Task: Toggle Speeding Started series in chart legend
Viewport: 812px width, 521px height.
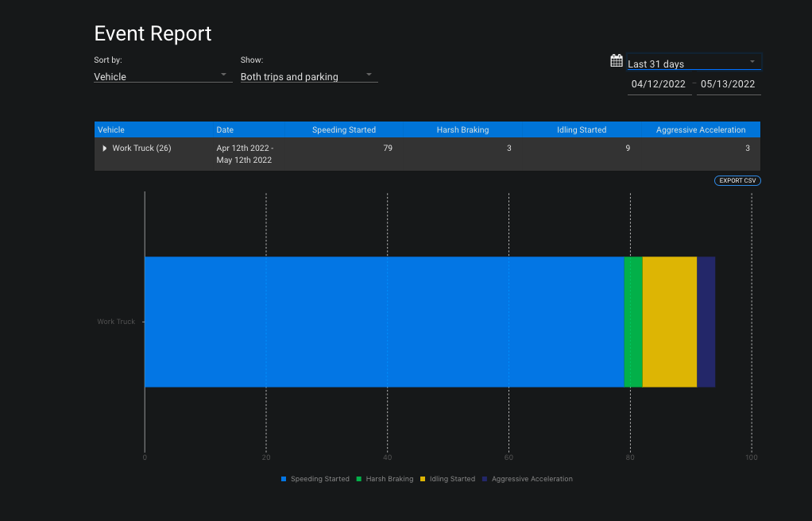Action: (315, 480)
